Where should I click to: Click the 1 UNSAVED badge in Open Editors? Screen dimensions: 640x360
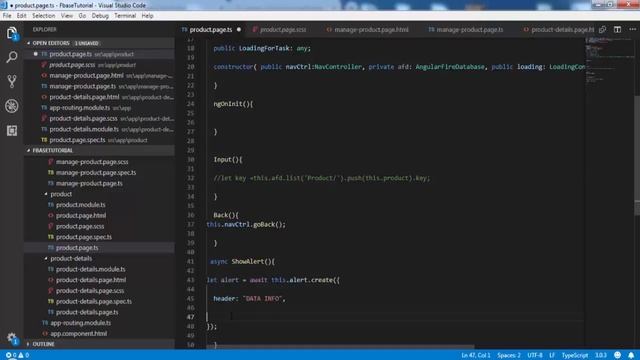pos(87,43)
